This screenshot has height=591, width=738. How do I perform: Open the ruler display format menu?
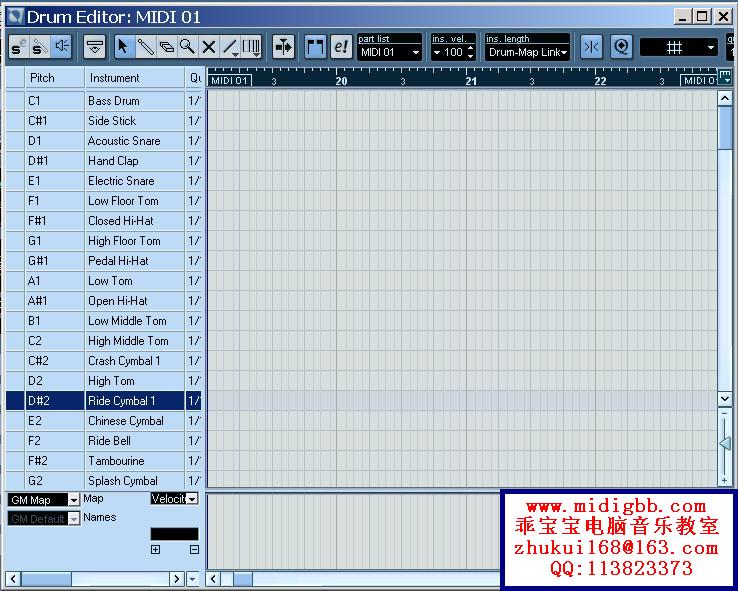click(725, 77)
